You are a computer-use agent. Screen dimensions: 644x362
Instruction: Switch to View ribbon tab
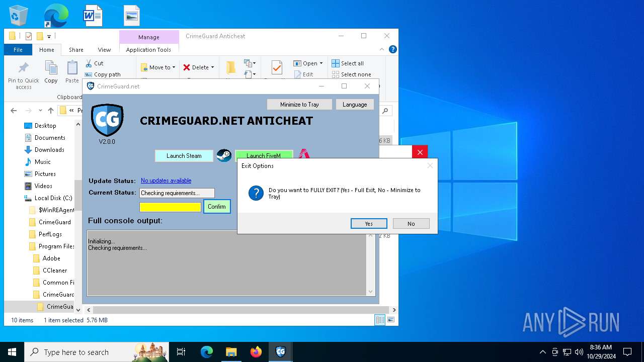pyautogui.click(x=104, y=50)
